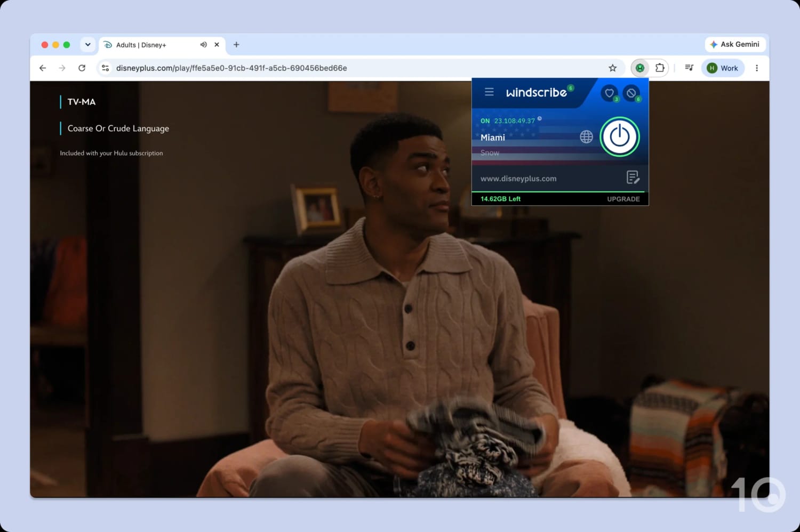The height and width of the screenshot is (532, 800).
Task: Open Chrome three-dot menu
Action: click(x=756, y=68)
